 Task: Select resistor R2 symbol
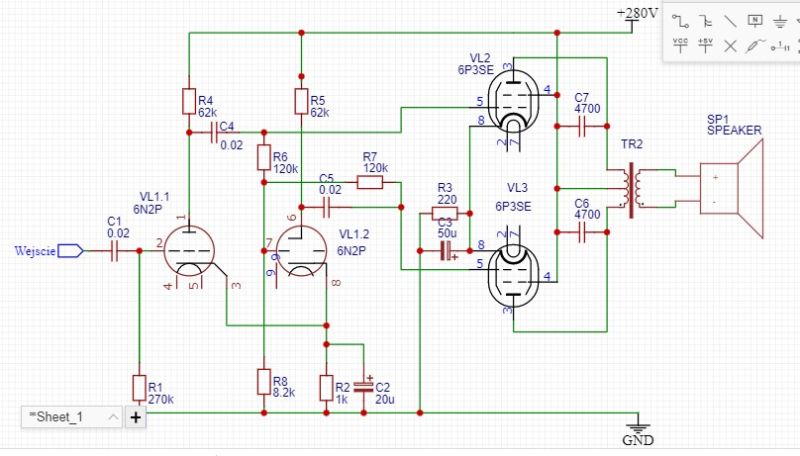point(327,388)
